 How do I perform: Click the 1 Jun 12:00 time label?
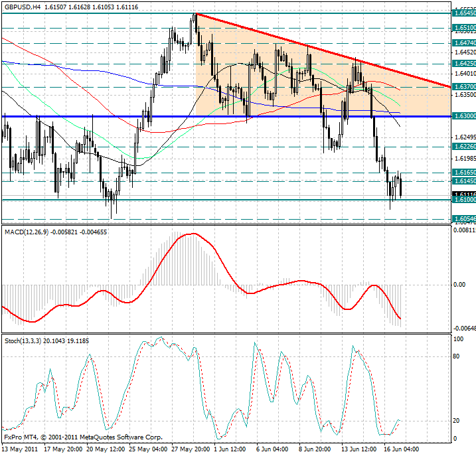(230, 449)
